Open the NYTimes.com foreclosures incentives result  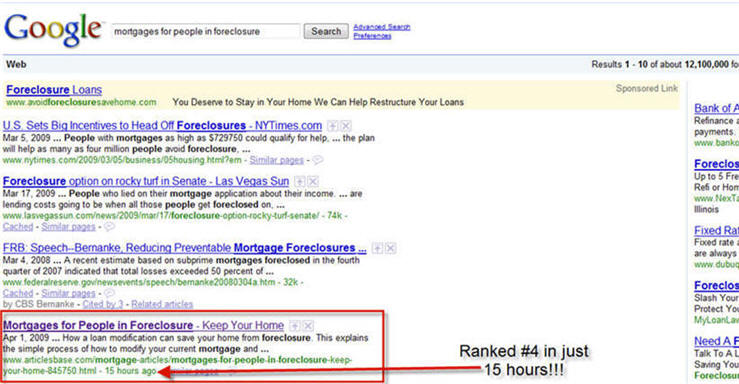coord(162,126)
